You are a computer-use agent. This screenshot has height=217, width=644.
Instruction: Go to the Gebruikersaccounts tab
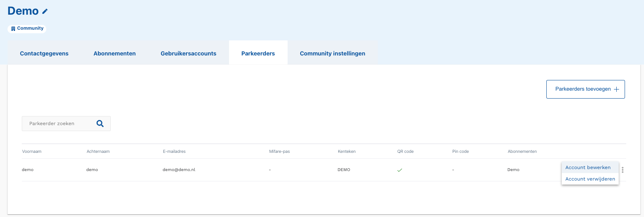pos(188,53)
